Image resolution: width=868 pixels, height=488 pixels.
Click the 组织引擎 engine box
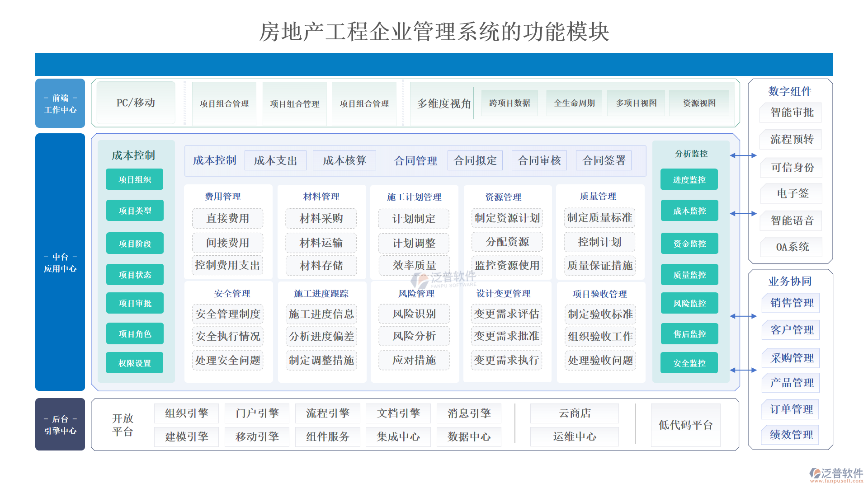point(186,413)
